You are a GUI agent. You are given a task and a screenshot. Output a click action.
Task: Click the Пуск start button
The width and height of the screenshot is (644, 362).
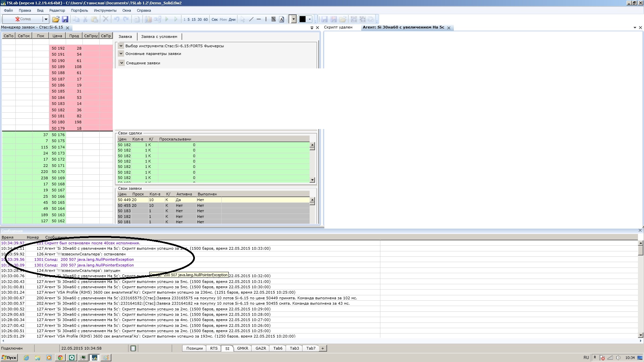click(9, 358)
